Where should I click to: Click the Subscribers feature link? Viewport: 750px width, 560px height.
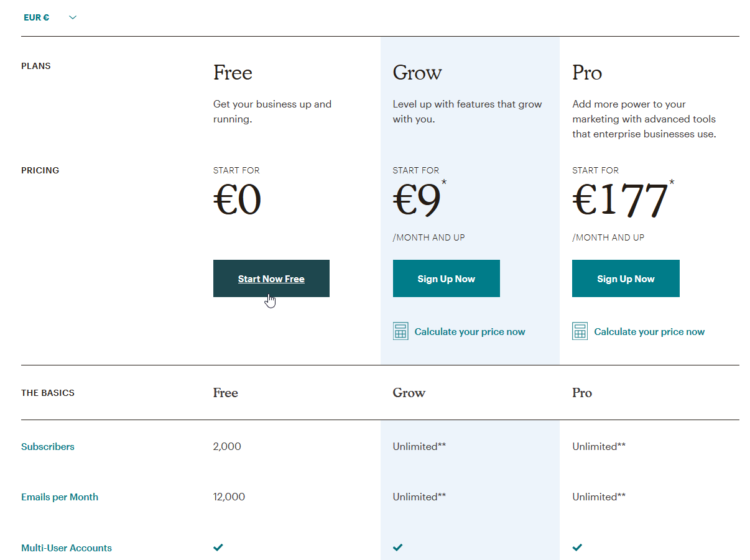tap(48, 447)
